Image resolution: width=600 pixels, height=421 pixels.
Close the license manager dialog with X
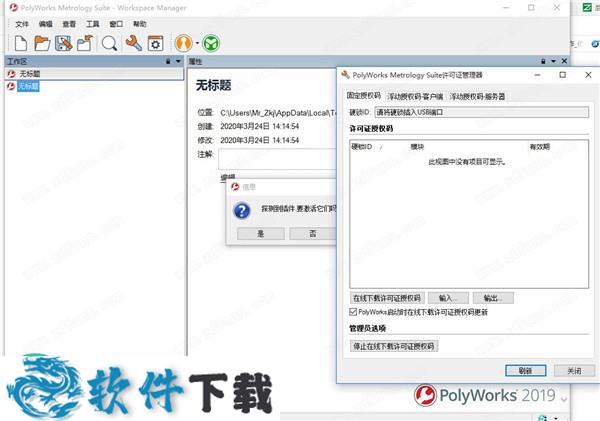[589, 75]
